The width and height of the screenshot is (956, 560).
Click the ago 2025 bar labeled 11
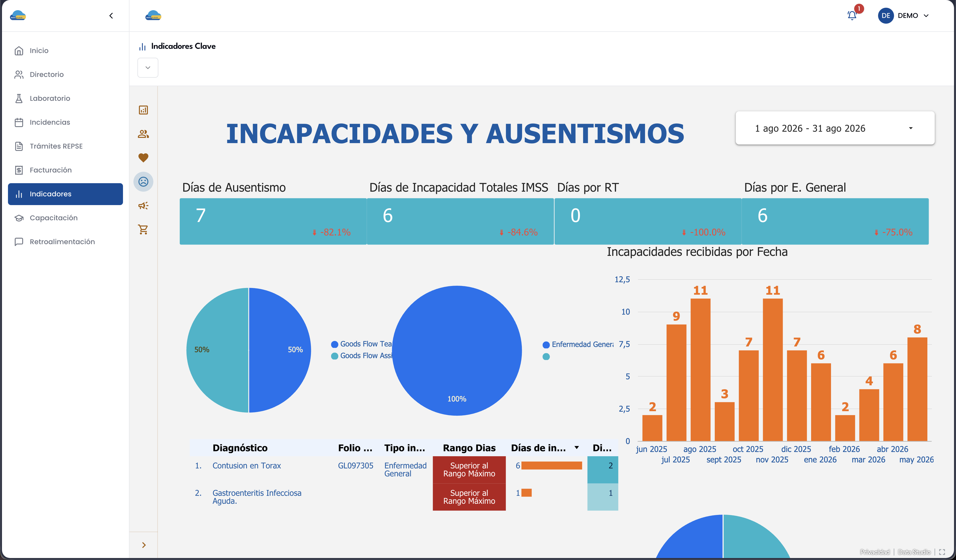(700, 370)
